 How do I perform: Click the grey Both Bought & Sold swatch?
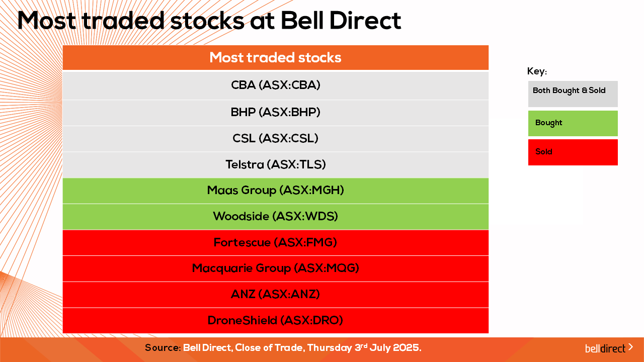click(573, 94)
